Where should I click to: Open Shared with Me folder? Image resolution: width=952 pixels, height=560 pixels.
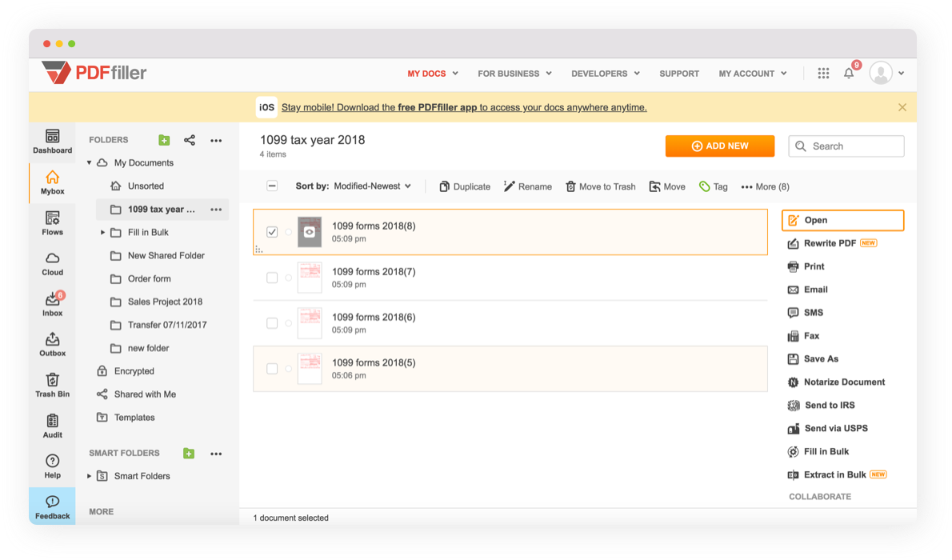coord(137,394)
